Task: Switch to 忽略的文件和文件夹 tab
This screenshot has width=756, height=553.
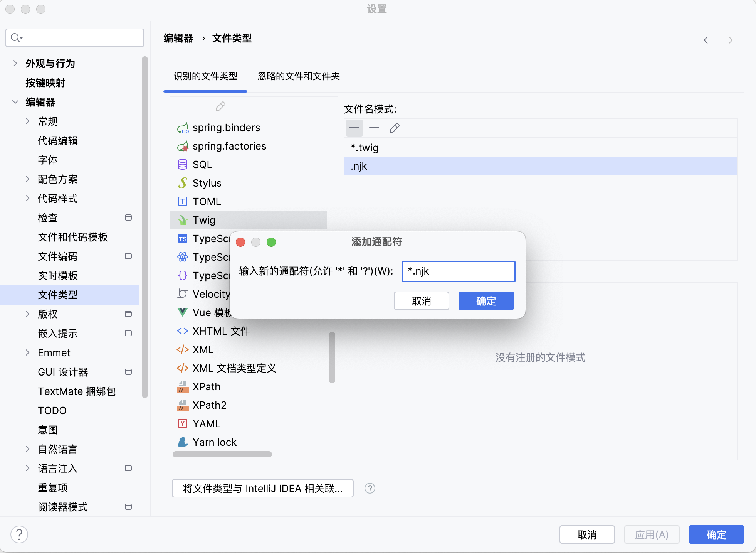Action: (x=299, y=76)
